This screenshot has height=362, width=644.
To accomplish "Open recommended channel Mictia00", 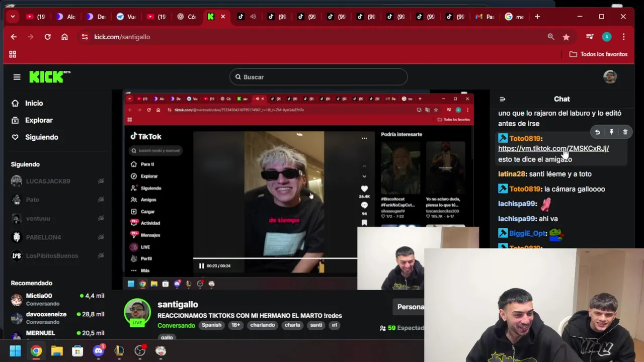I will pos(57,300).
